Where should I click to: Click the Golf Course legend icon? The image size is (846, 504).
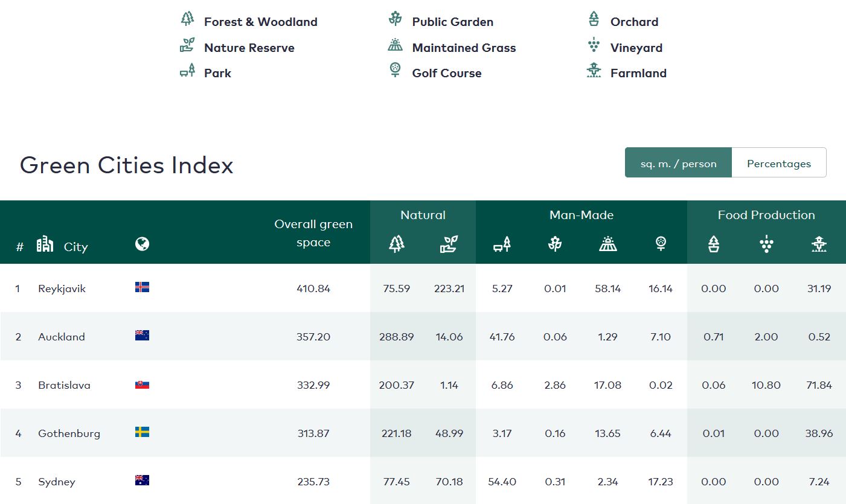click(395, 71)
